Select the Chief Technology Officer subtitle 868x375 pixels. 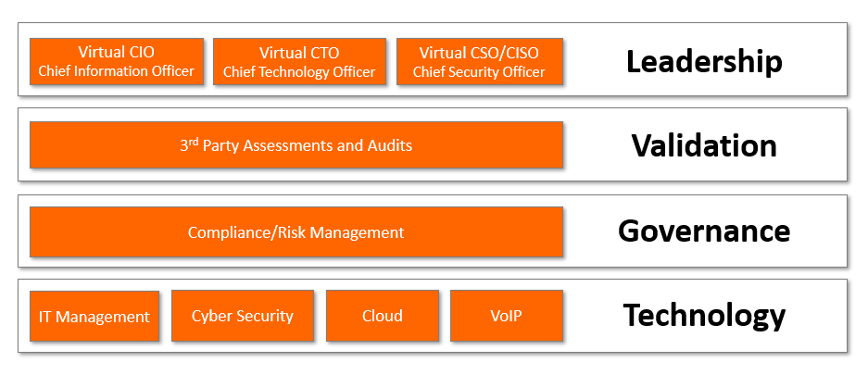[x=298, y=71]
